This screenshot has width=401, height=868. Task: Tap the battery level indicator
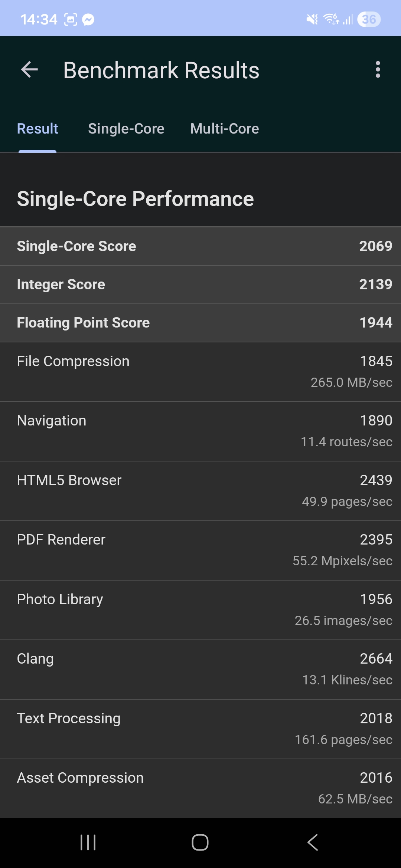click(369, 19)
